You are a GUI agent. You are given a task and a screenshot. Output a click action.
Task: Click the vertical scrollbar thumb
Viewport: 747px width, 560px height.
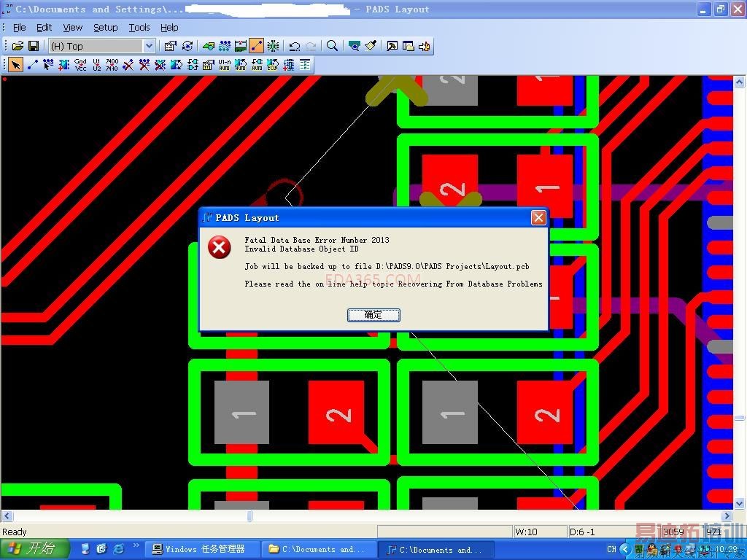[x=739, y=418]
